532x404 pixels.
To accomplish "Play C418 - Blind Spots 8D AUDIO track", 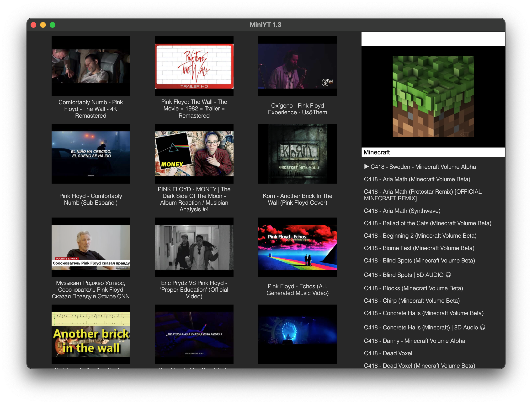I will [407, 275].
